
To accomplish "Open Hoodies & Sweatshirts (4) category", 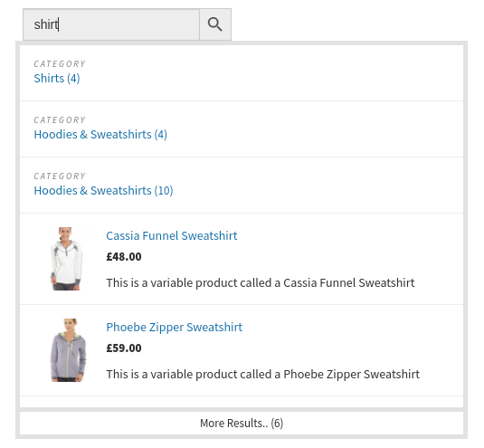I will pyautogui.click(x=100, y=135).
